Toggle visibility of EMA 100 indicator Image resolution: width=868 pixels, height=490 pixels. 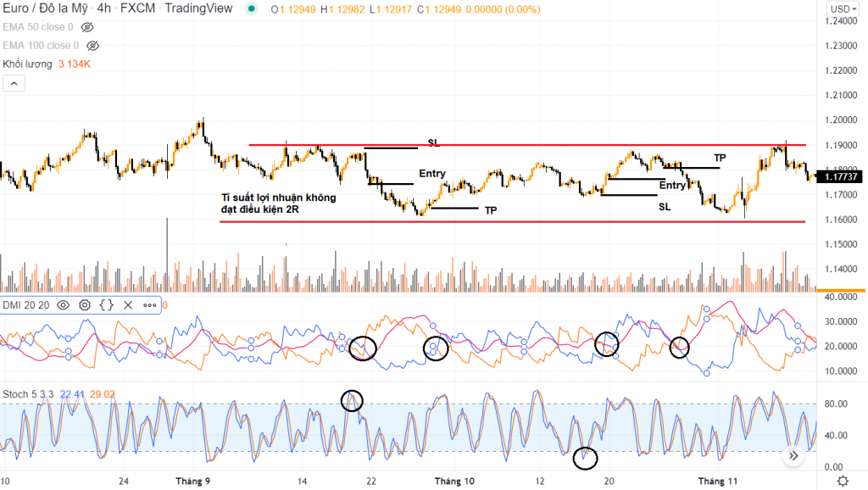pos(93,45)
